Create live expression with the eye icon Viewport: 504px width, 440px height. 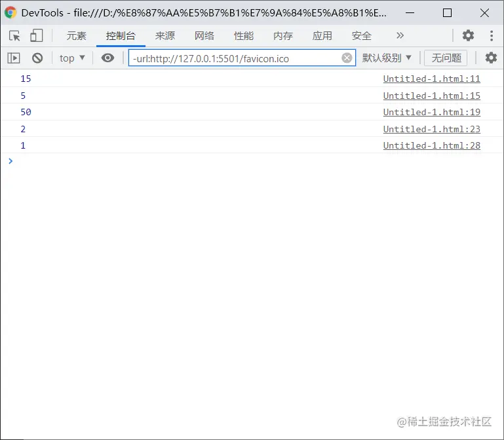coord(107,58)
